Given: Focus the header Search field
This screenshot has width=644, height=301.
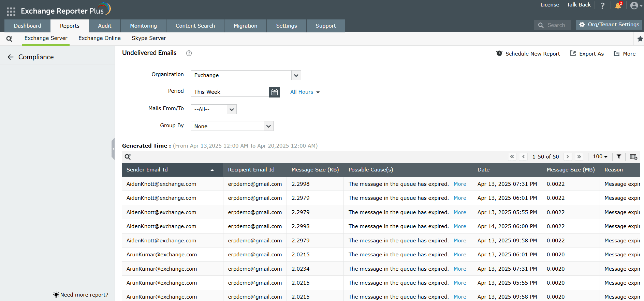Looking at the screenshot, I should click(553, 25).
